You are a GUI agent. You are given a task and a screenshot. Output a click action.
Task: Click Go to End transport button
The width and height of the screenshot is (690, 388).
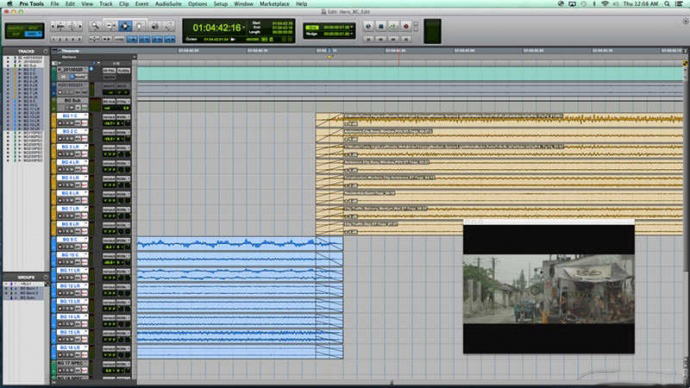tap(406, 39)
